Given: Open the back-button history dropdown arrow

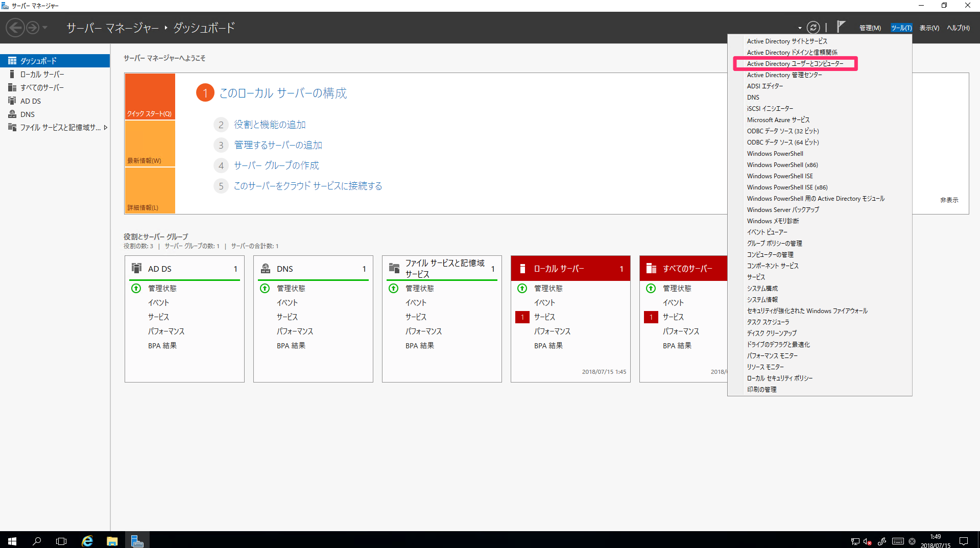Looking at the screenshot, I should pyautogui.click(x=45, y=28).
